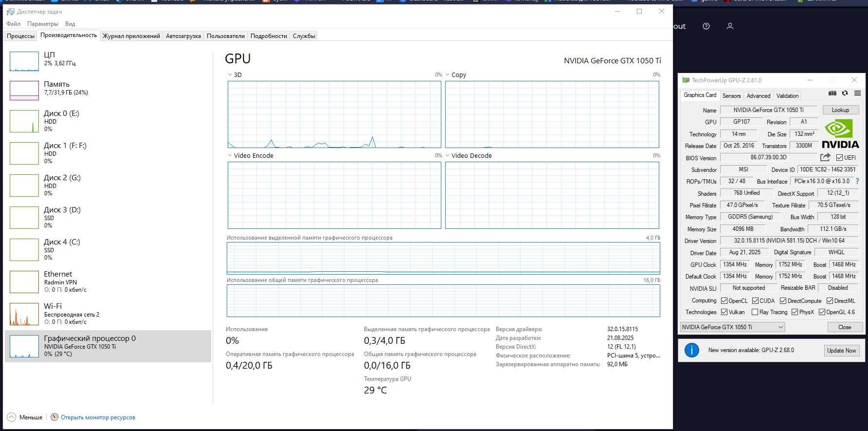Select Диск 0 (E:) in the sidebar
This screenshot has height=431, width=868.
(108, 121)
